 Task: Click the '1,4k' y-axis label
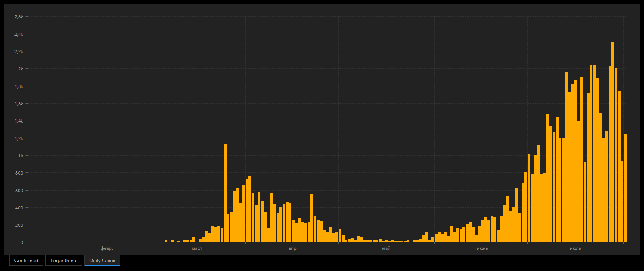click(19, 121)
